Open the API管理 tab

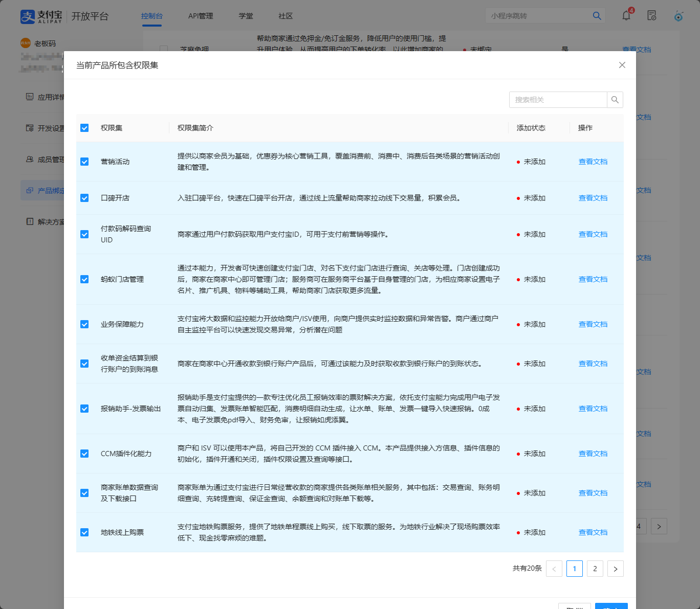(x=201, y=16)
